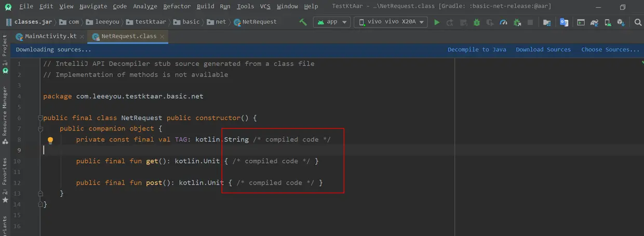This screenshot has height=236, width=644.
Task: Click the Stop square icon
Action: pyautogui.click(x=530, y=22)
